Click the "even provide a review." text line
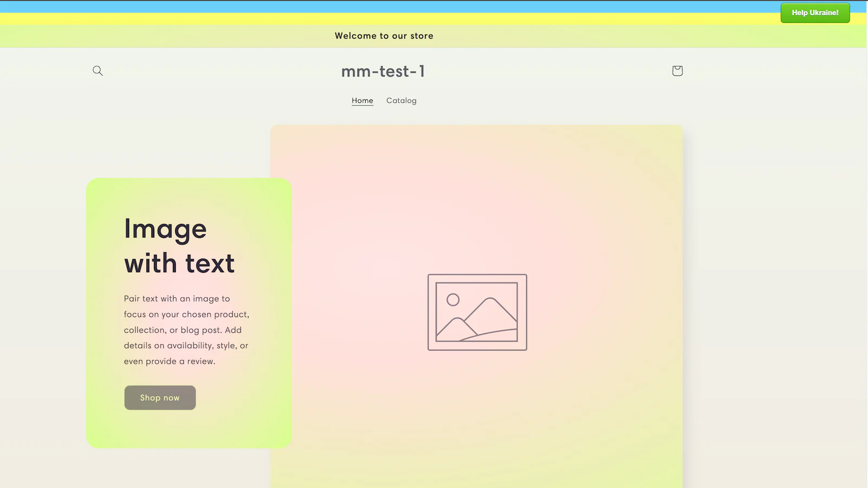Image resolution: width=868 pixels, height=488 pixels. coord(169,362)
